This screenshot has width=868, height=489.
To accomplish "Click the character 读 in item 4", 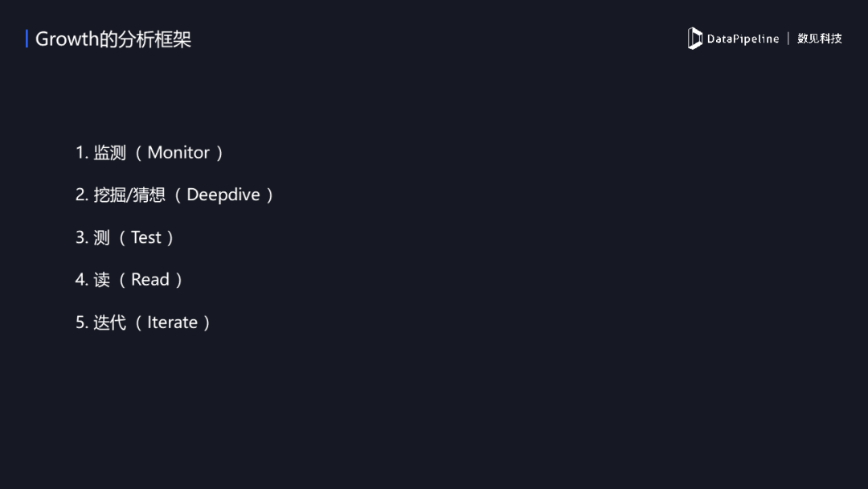I will tap(101, 280).
